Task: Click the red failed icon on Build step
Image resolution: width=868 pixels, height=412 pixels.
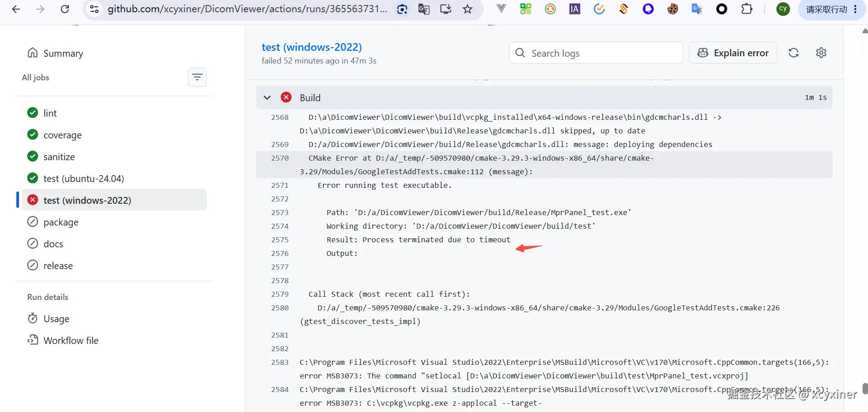Action: (286, 98)
